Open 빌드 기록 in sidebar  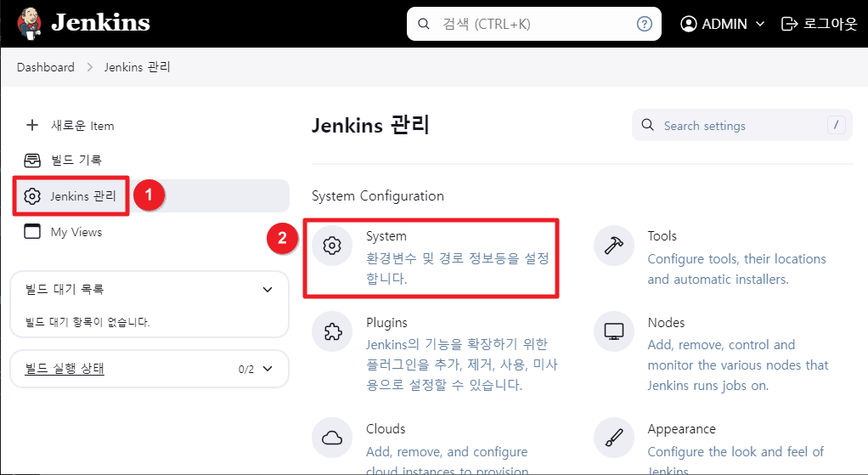[x=76, y=160]
